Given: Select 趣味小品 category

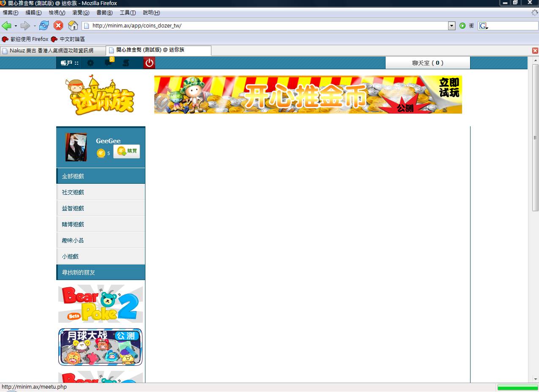Looking at the screenshot, I should 101,240.
